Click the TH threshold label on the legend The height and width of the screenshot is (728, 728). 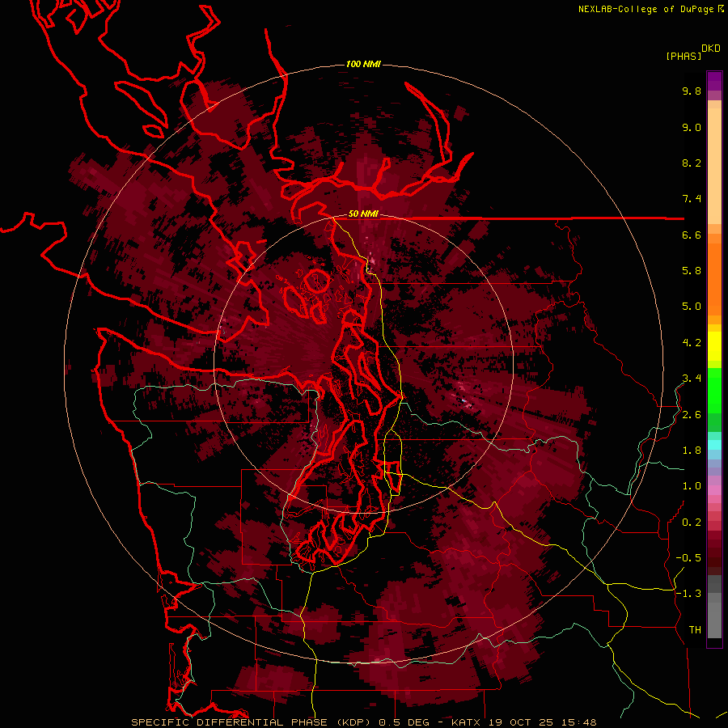point(695,630)
